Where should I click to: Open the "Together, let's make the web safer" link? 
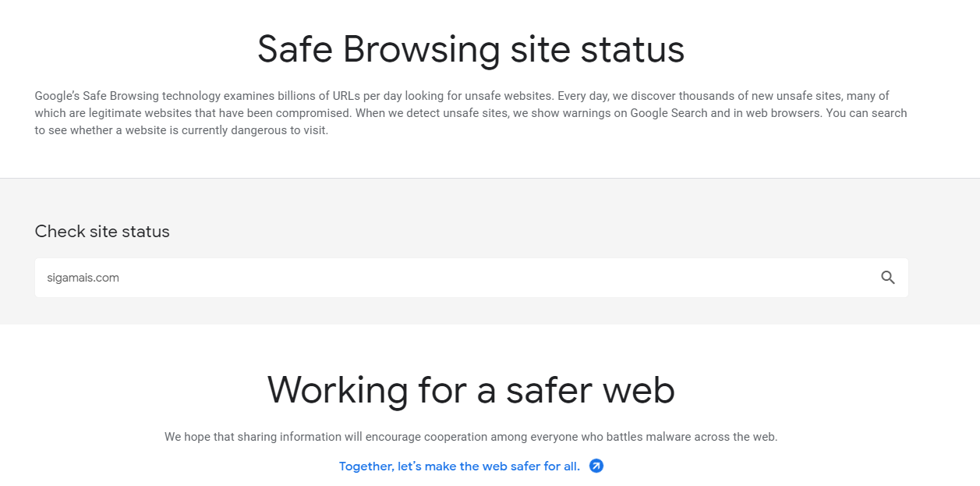(x=459, y=466)
